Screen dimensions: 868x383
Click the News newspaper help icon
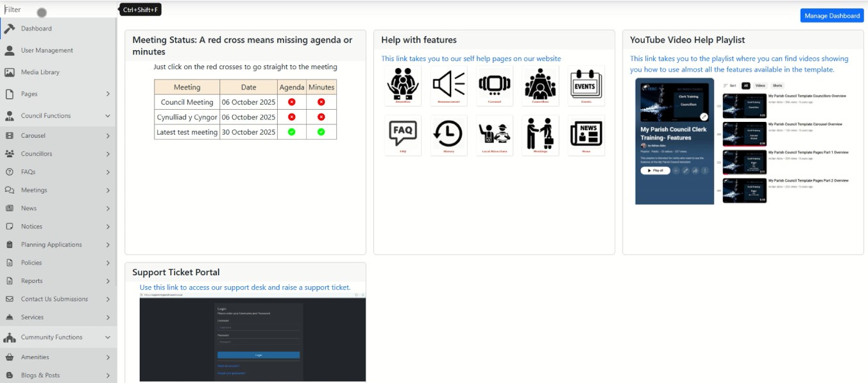pyautogui.click(x=586, y=135)
